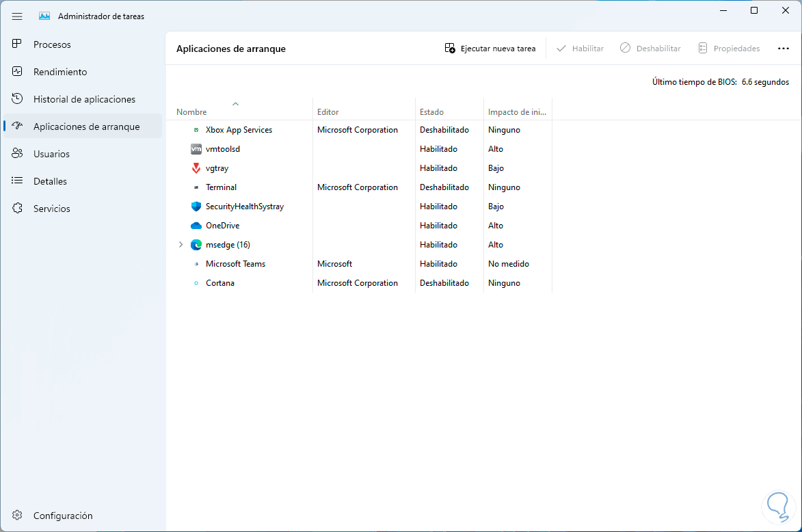The image size is (802, 532).
Task: Open Servicios via its sidebar icon
Action: [17, 208]
